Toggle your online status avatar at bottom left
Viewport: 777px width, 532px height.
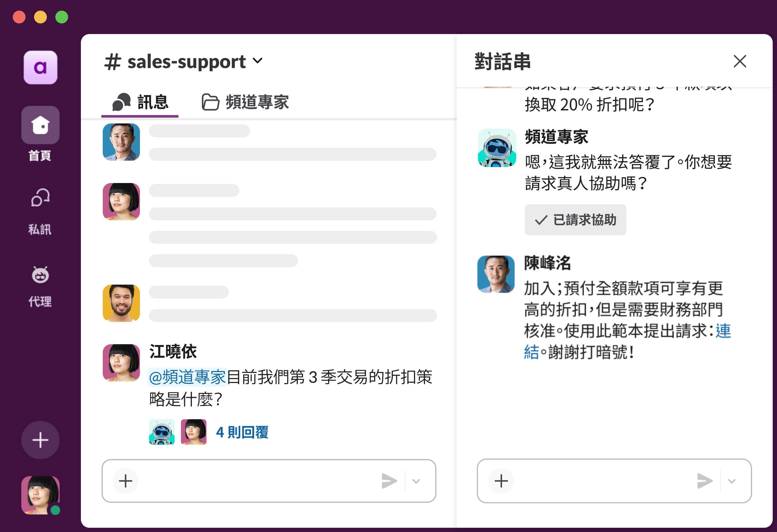pyautogui.click(x=40, y=496)
